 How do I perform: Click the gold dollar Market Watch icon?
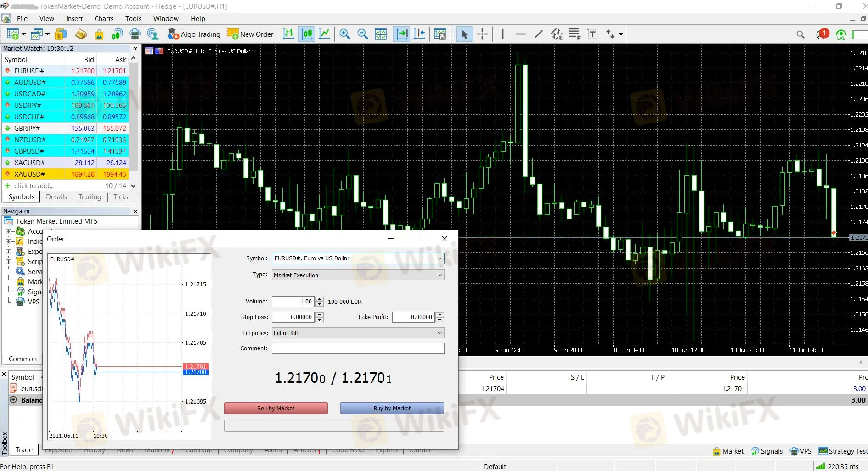point(60,34)
